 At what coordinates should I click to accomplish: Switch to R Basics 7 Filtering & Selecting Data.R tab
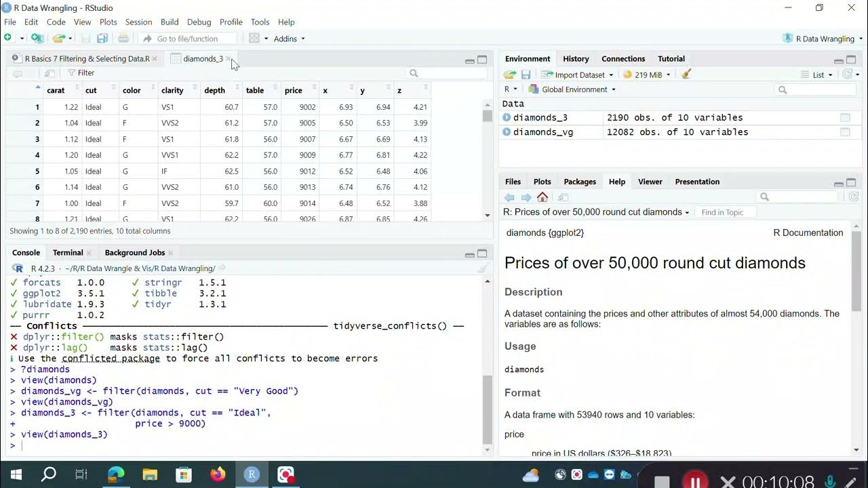(87, 58)
